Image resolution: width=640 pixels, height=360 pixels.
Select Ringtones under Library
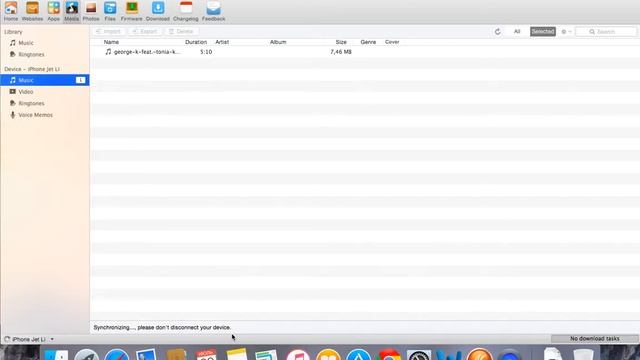pyautogui.click(x=45, y=54)
